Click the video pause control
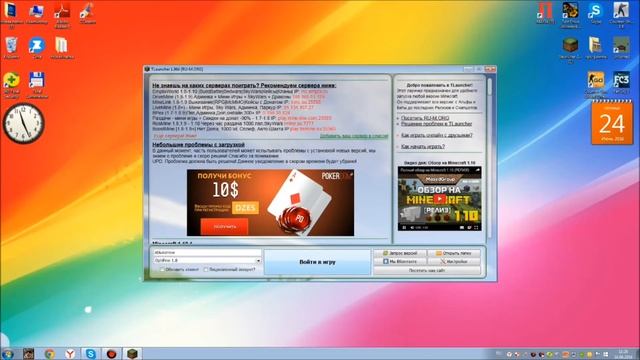This screenshot has width=640, height=360. [404, 228]
